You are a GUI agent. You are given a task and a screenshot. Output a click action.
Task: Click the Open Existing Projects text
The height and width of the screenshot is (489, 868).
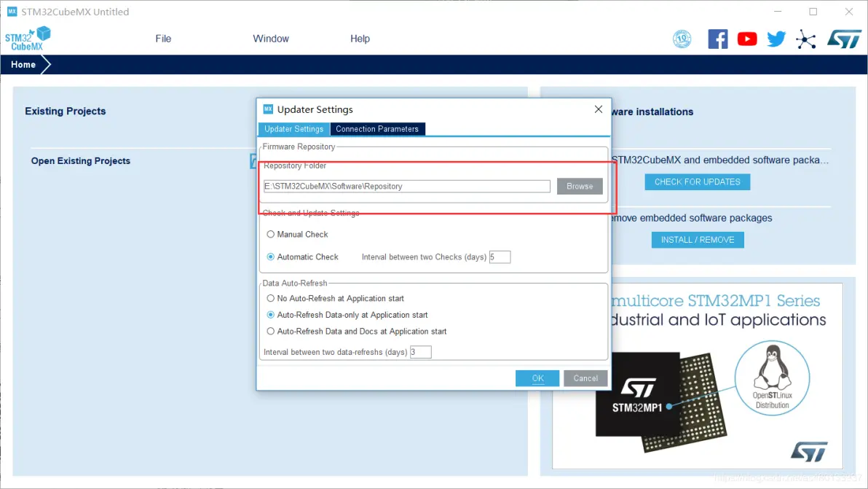pyautogui.click(x=81, y=160)
